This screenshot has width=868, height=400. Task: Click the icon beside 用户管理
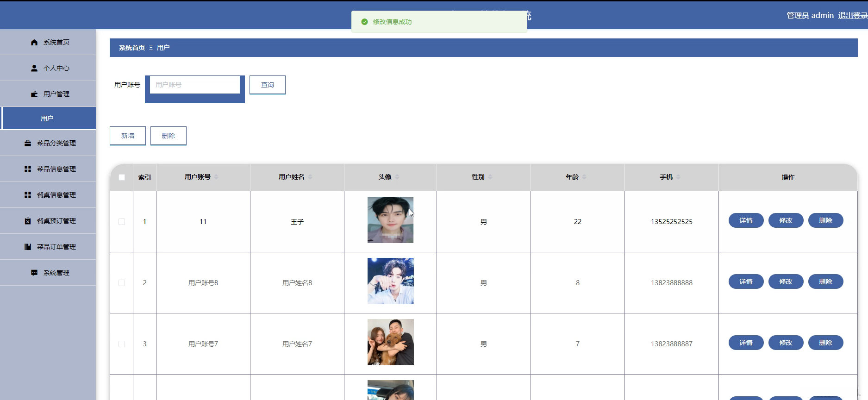click(x=34, y=94)
